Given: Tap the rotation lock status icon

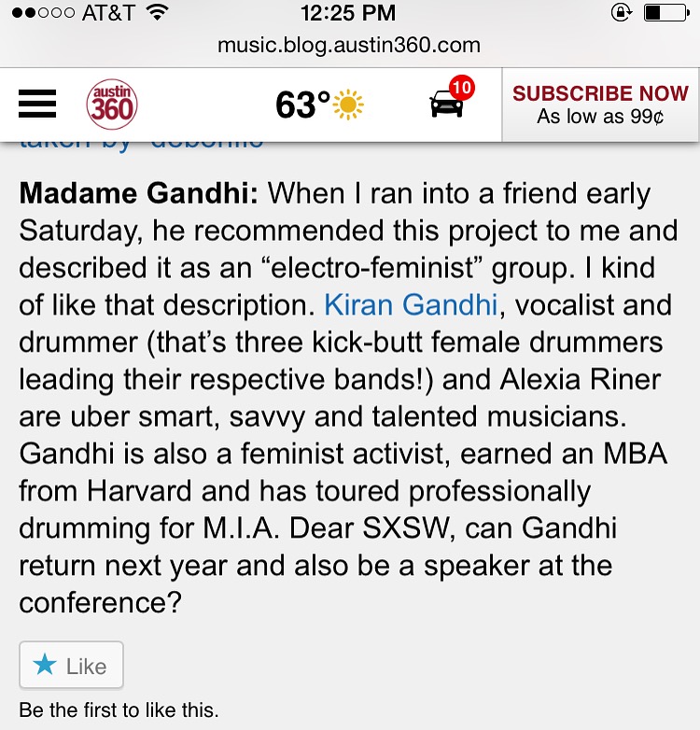Looking at the screenshot, I should coord(620,13).
